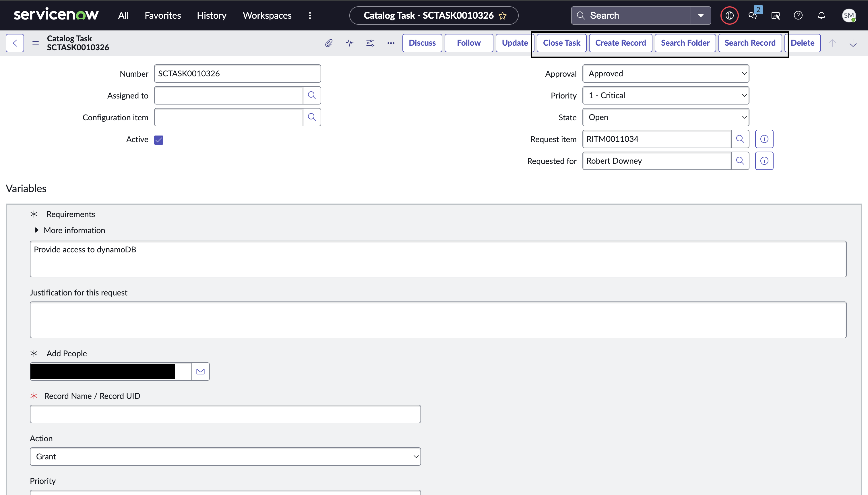Open the Approval dropdown
This screenshot has width=868, height=495.
[665, 74]
